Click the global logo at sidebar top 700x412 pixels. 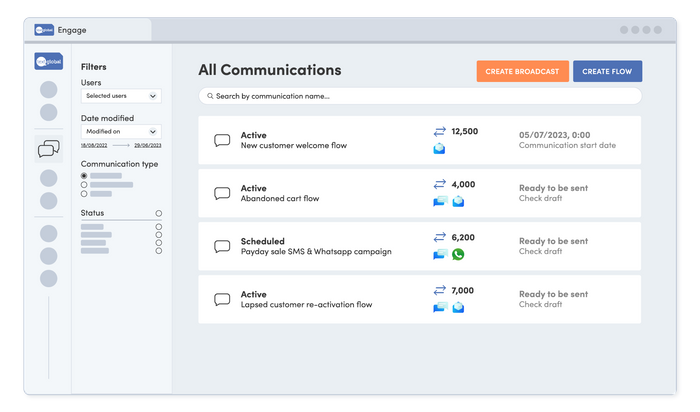48,62
